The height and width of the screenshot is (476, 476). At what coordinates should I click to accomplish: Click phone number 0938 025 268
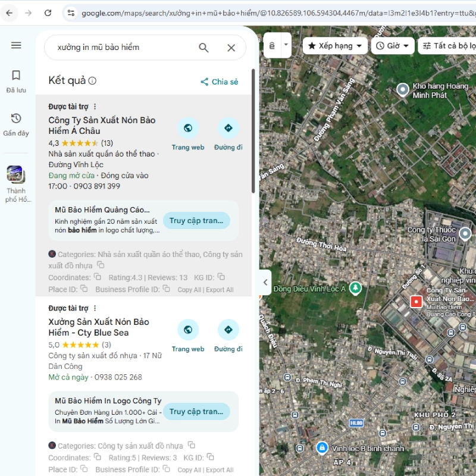118,377
